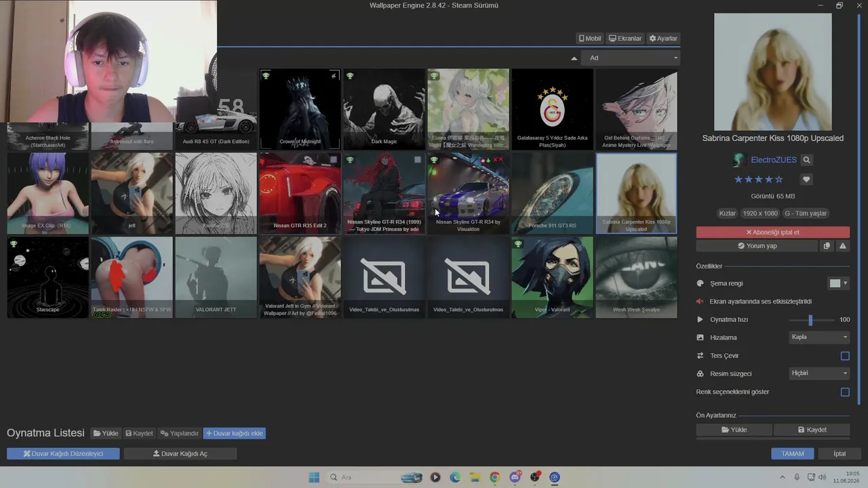Select the VALORANT JETT wallpaper thumbnail
Viewport: 868px width, 488px height.
(x=216, y=277)
